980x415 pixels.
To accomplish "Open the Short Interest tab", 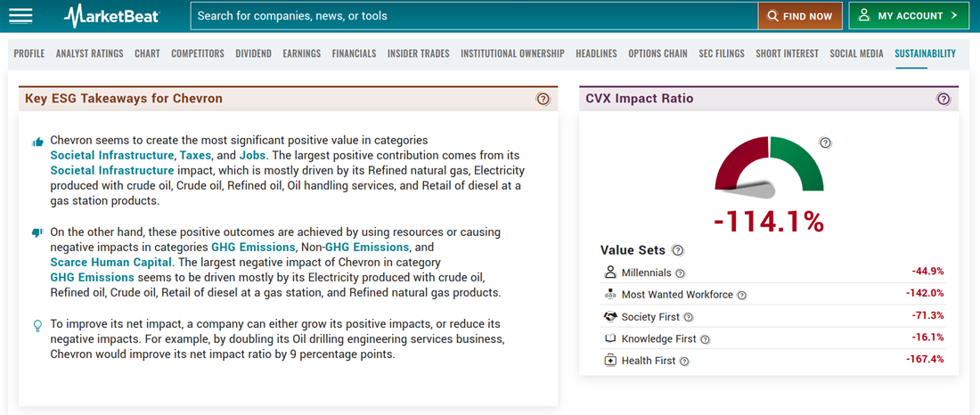I will click(787, 53).
